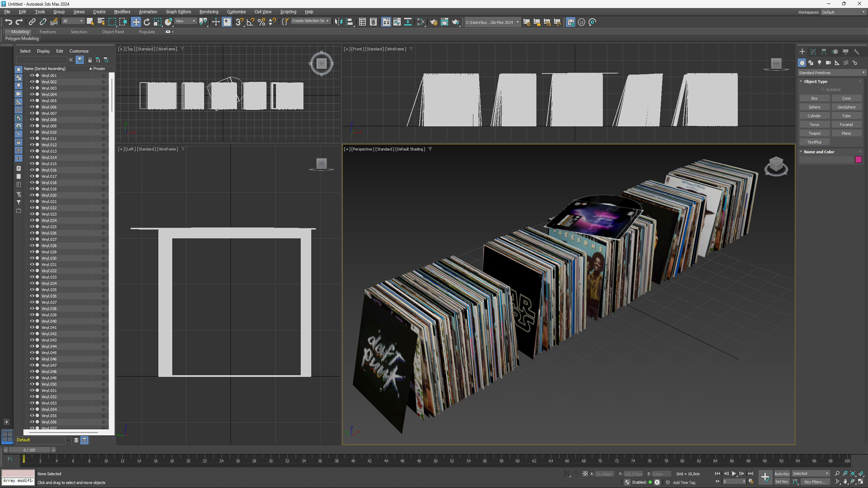Create a Box primitive button
Screen dimensions: 868x488
click(x=814, y=98)
